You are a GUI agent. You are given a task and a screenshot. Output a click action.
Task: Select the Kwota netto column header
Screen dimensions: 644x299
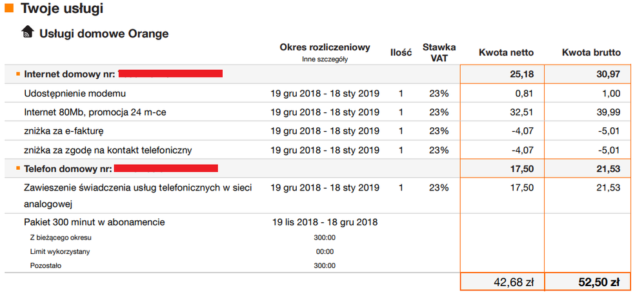506,53
